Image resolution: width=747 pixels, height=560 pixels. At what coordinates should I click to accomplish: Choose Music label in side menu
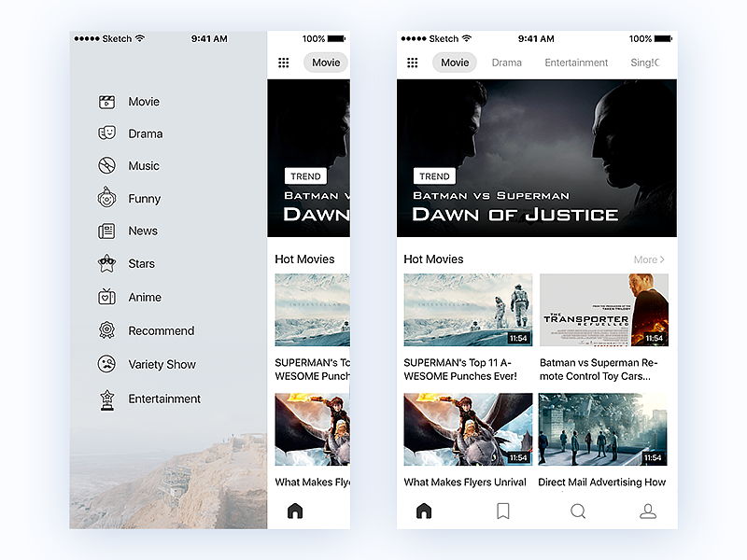(144, 166)
